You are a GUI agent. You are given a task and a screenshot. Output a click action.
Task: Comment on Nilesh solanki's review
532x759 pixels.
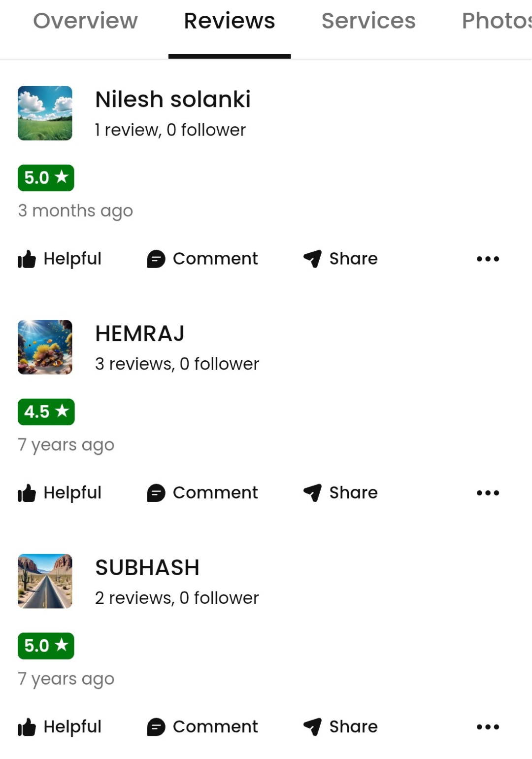(202, 259)
